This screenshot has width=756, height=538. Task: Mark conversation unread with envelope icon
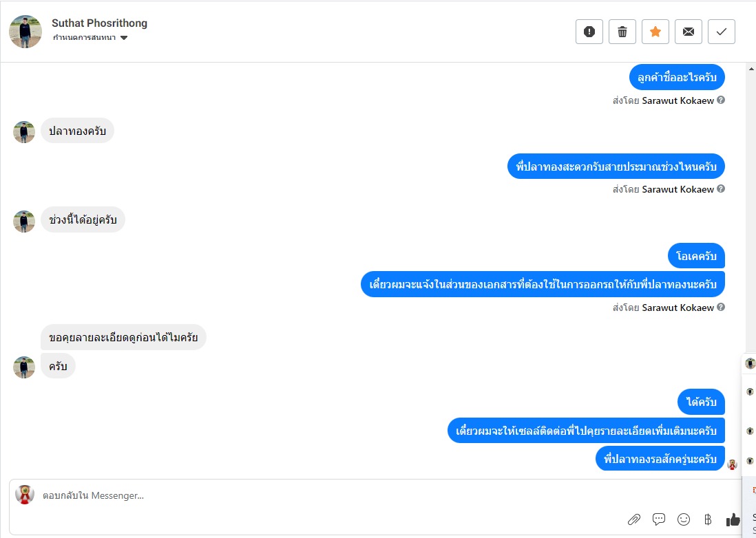689,32
